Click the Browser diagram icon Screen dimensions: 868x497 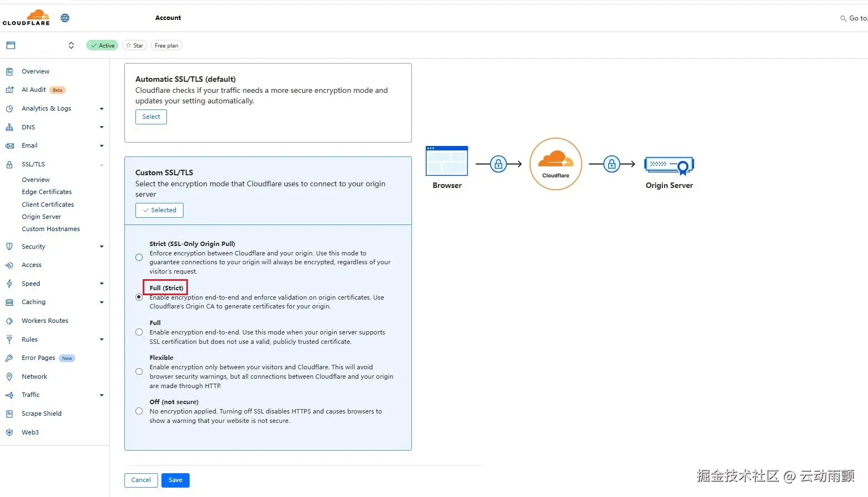click(447, 161)
